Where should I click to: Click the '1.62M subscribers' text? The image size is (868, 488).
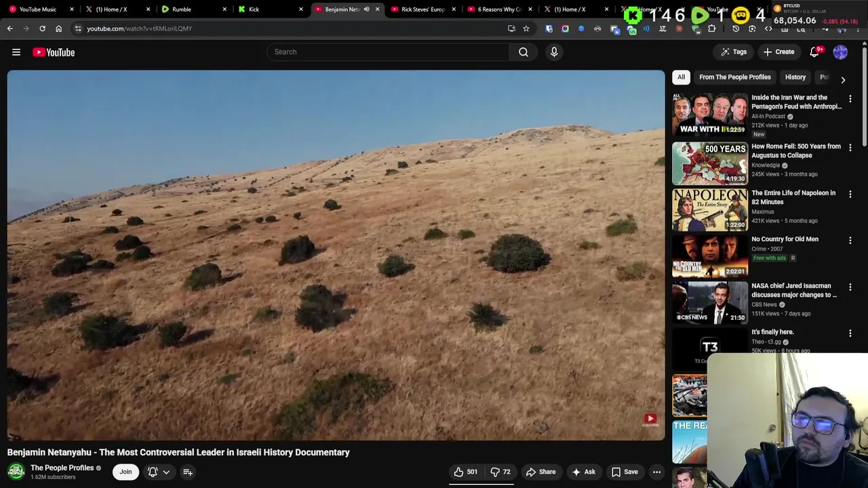click(53, 477)
